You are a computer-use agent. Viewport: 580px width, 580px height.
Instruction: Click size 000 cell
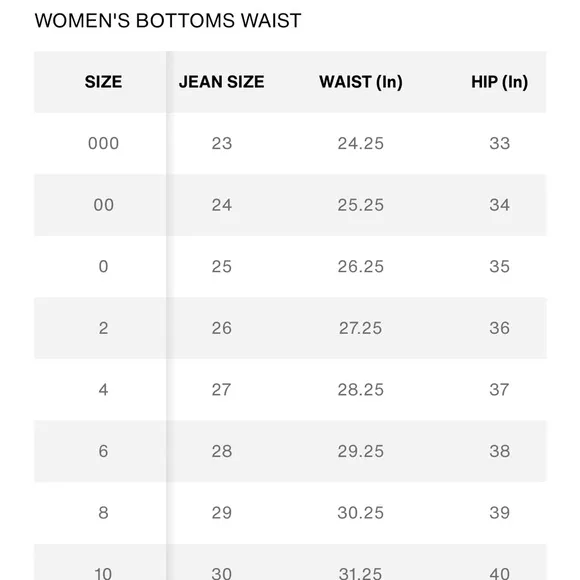click(103, 144)
